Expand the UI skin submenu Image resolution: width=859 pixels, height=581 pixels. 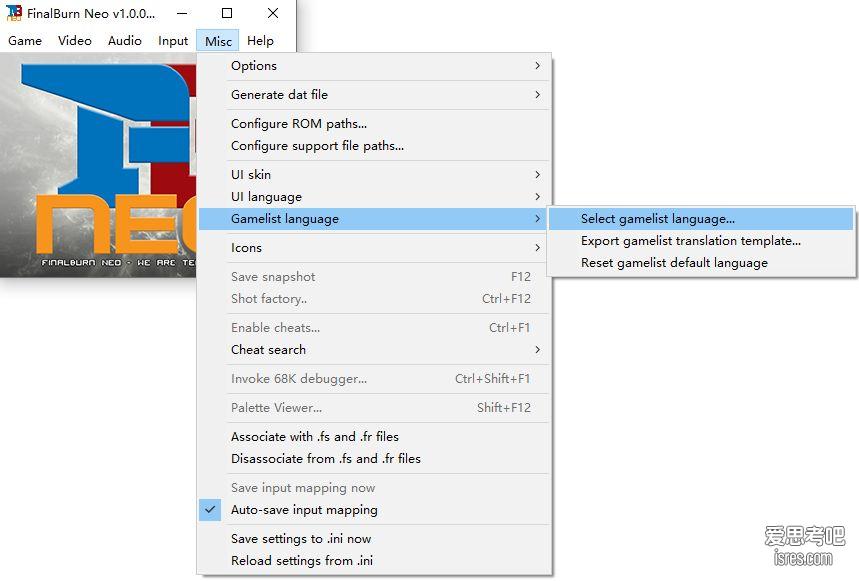(375, 175)
